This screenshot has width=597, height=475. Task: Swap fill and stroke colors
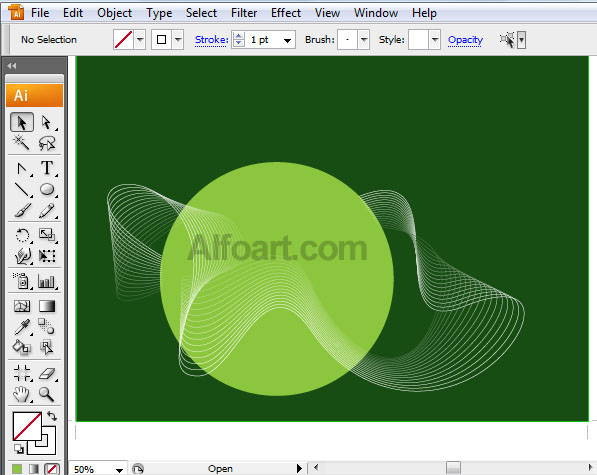click(52, 416)
